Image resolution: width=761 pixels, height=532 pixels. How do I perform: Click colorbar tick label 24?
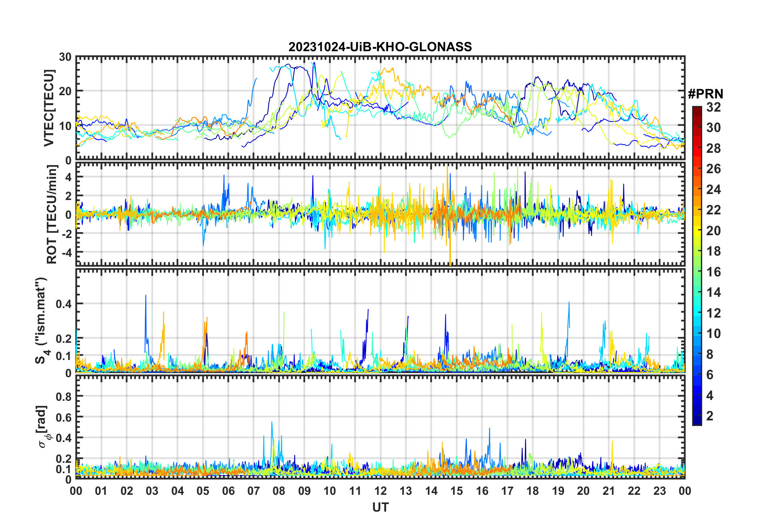click(x=713, y=190)
